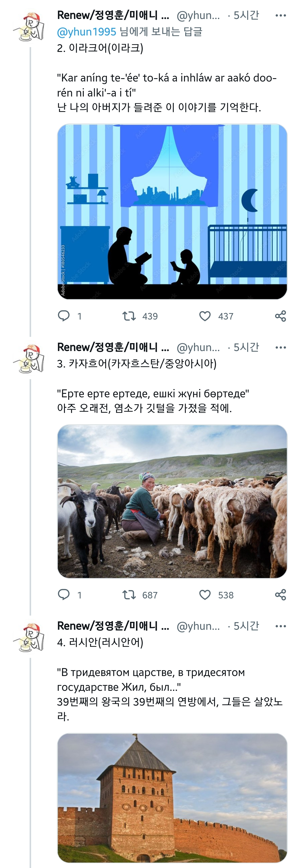Image resolution: width=300 pixels, height=868 pixels.
Task: Share the Kazakh language tweet
Action: tap(280, 595)
